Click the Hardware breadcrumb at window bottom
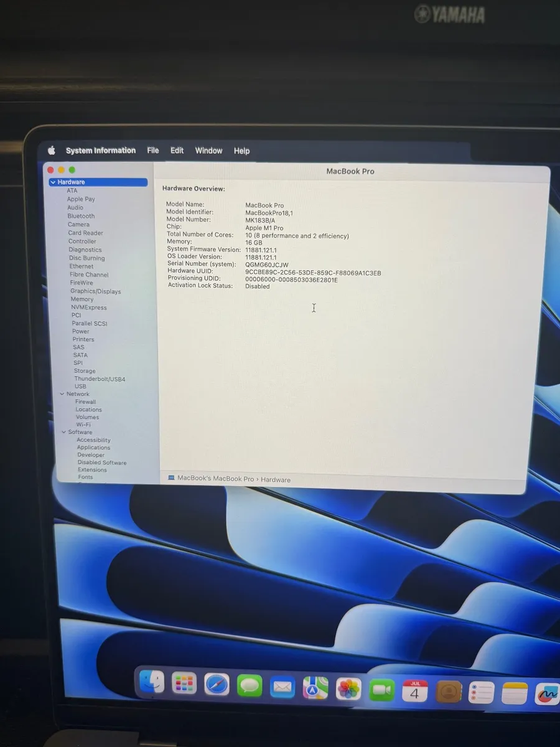560x747 pixels. click(x=276, y=479)
